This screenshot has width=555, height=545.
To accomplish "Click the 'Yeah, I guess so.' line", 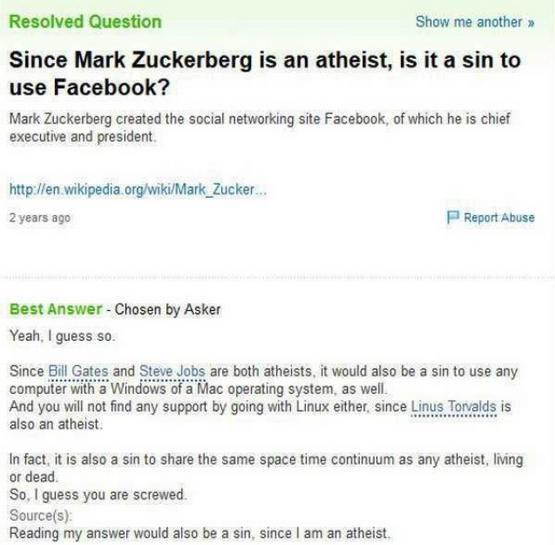I will 62,336.
